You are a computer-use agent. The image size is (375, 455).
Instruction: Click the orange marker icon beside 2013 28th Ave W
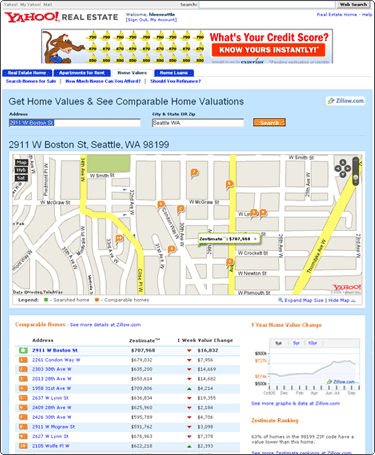coord(23,379)
